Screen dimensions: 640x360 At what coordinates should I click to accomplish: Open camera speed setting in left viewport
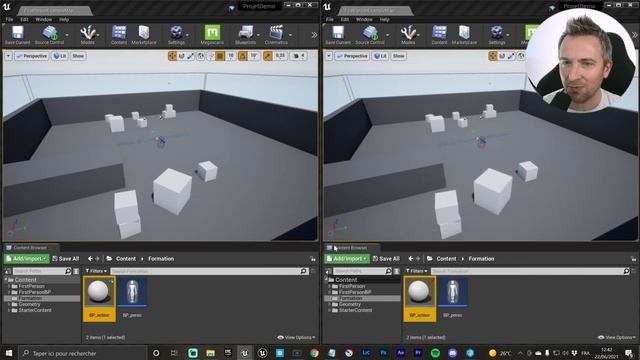[x=300, y=56]
